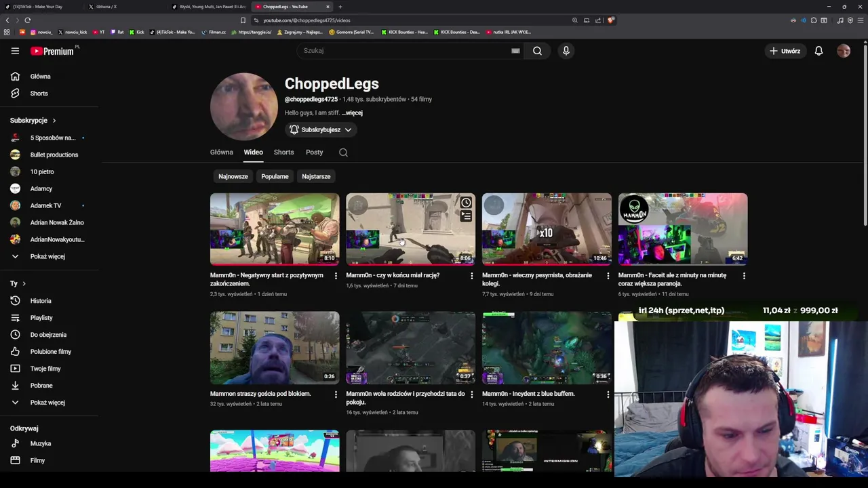This screenshot has width=868, height=488.
Task: Open more options for 'Faceit ale z minuty' video
Action: click(744, 276)
